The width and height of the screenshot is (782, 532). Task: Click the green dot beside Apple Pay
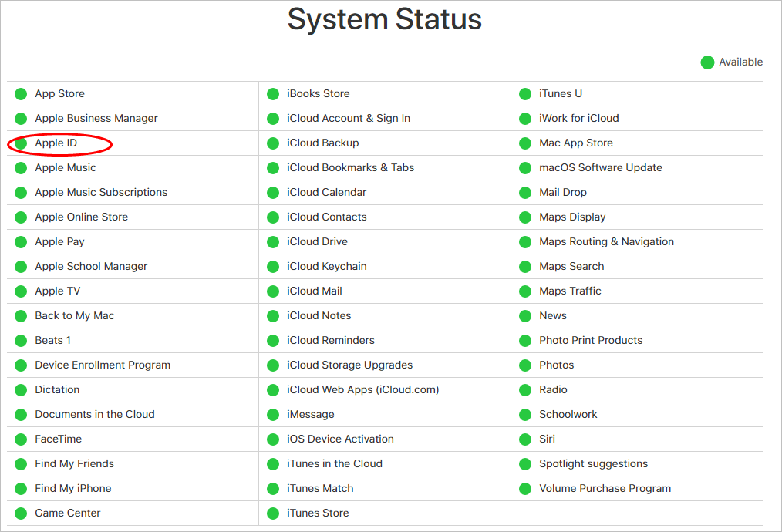pos(21,242)
